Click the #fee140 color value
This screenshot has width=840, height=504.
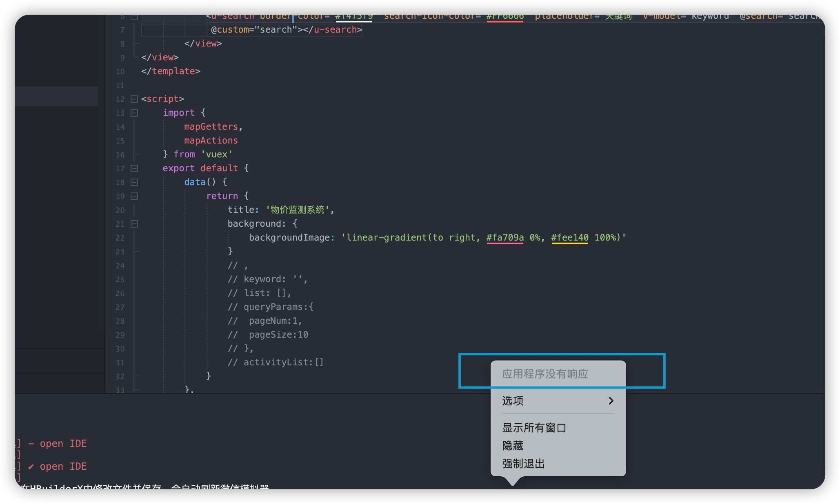[570, 237]
